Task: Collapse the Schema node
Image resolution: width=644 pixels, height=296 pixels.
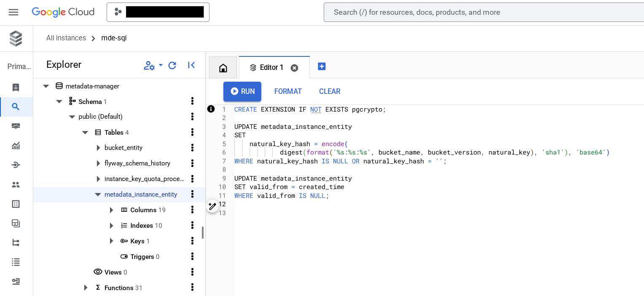Action: 59,101
